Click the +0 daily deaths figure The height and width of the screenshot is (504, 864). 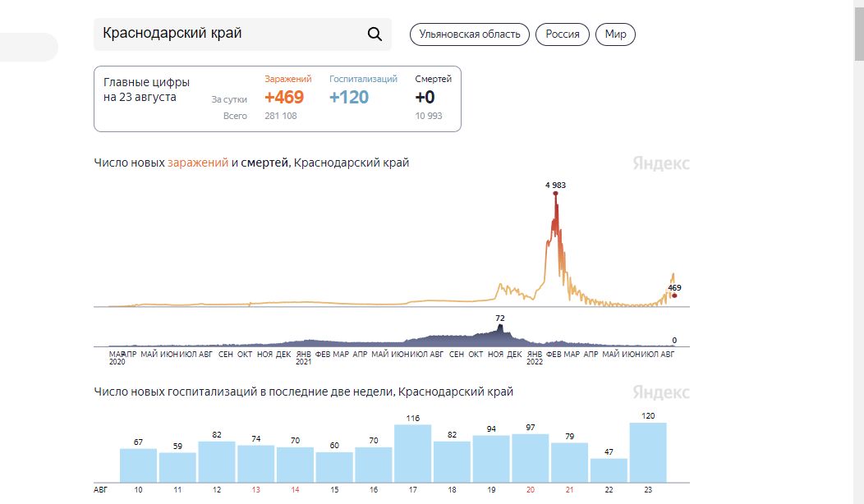425,97
